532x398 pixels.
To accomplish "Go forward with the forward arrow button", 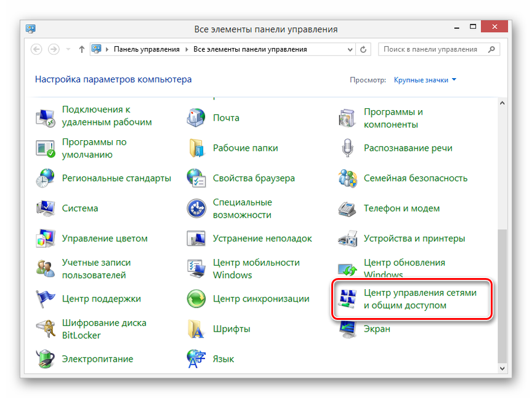I will 54,49.
